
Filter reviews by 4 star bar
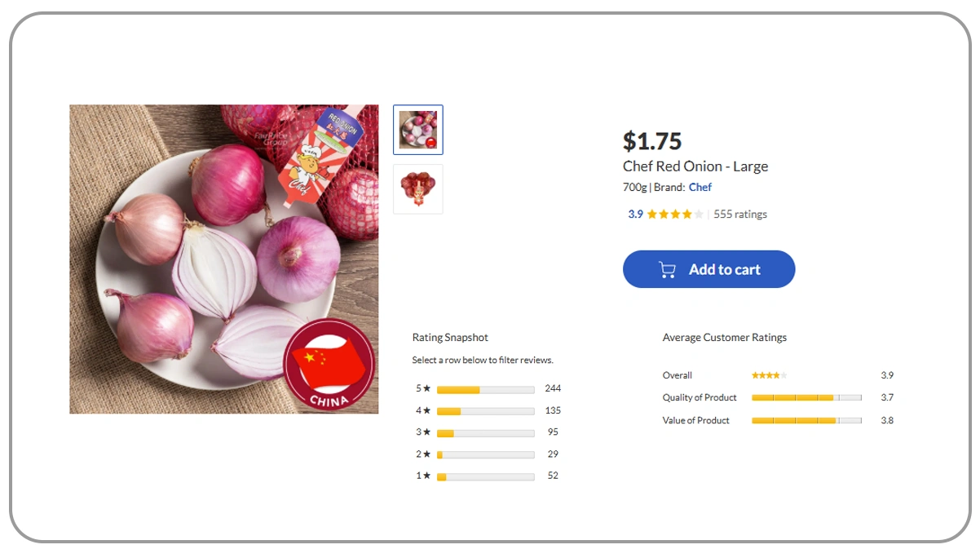click(x=485, y=411)
